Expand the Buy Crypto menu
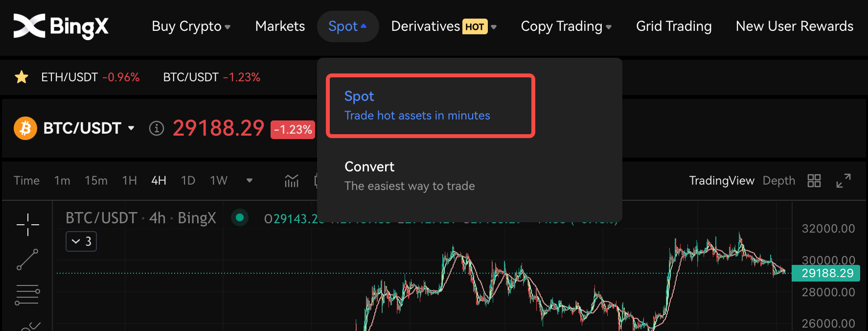 pyautogui.click(x=191, y=26)
